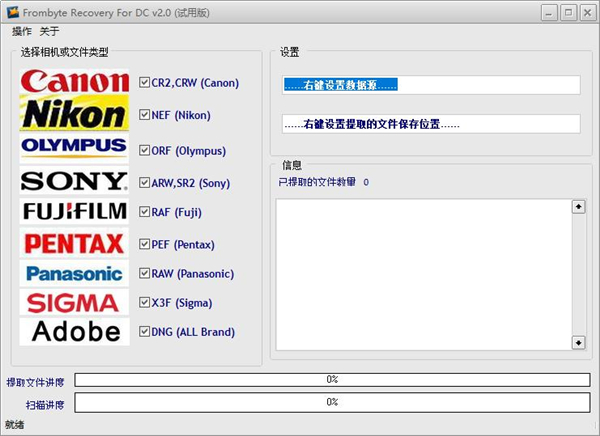Click the Panasonic brand logo

coord(75,273)
